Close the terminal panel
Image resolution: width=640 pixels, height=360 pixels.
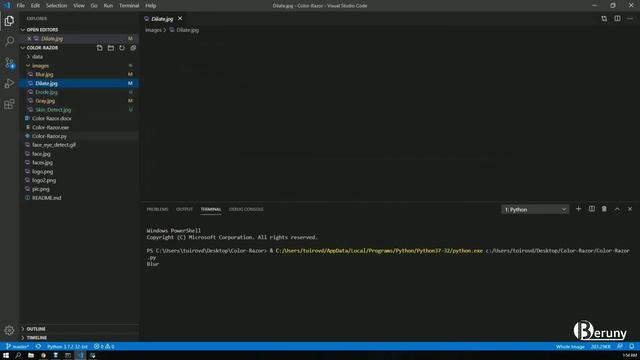pyautogui.click(x=630, y=209)
